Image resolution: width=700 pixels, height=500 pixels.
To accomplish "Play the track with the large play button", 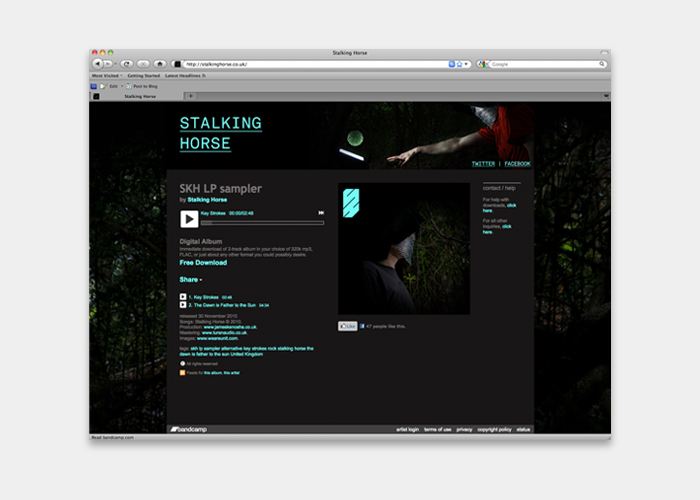I will coord(189,219).
